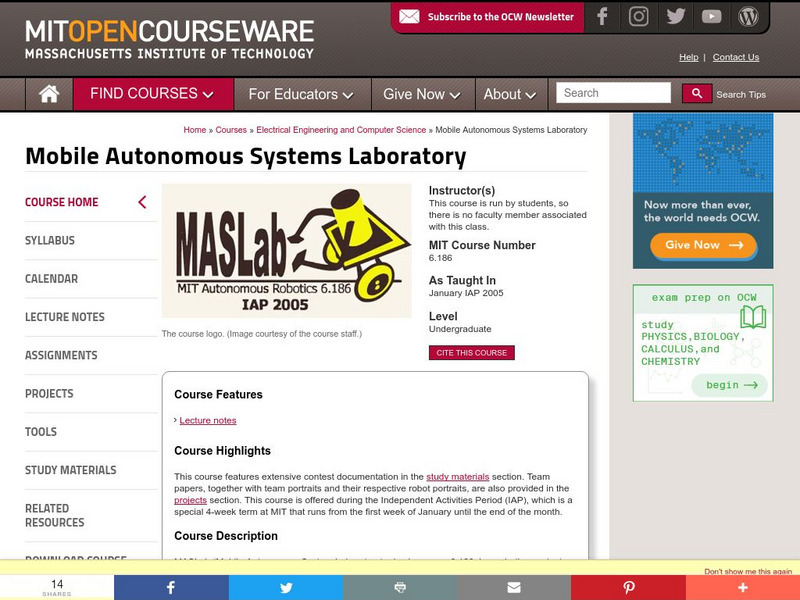Open the Contact Us link
The image size is (800, 600).
(x=736, y=57)
